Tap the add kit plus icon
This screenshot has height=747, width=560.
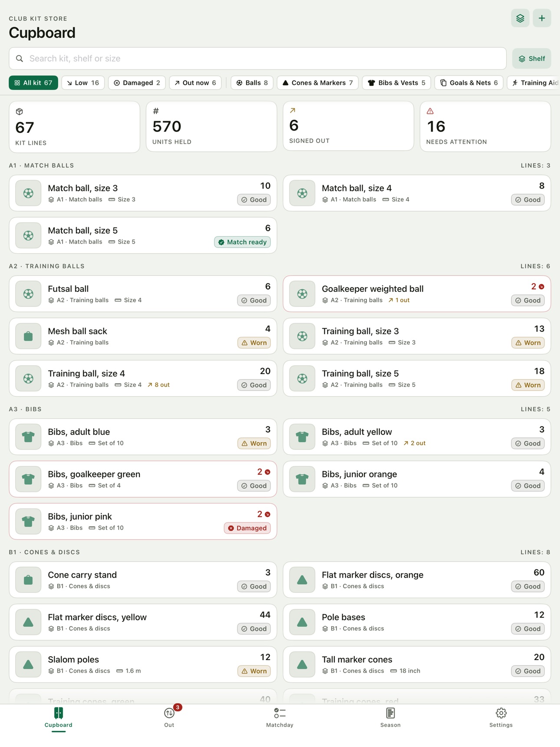pyautogui.click(x=542, y=18)
